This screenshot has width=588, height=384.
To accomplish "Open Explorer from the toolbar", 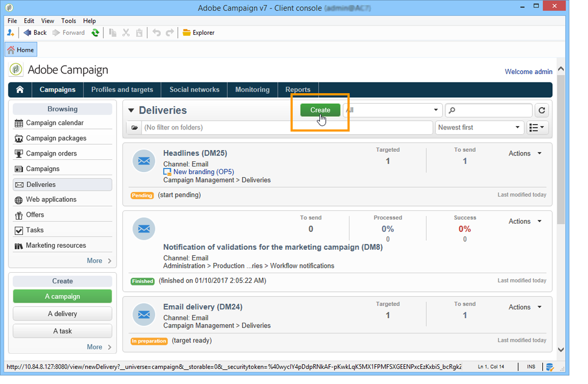I will tap(198, 32).
